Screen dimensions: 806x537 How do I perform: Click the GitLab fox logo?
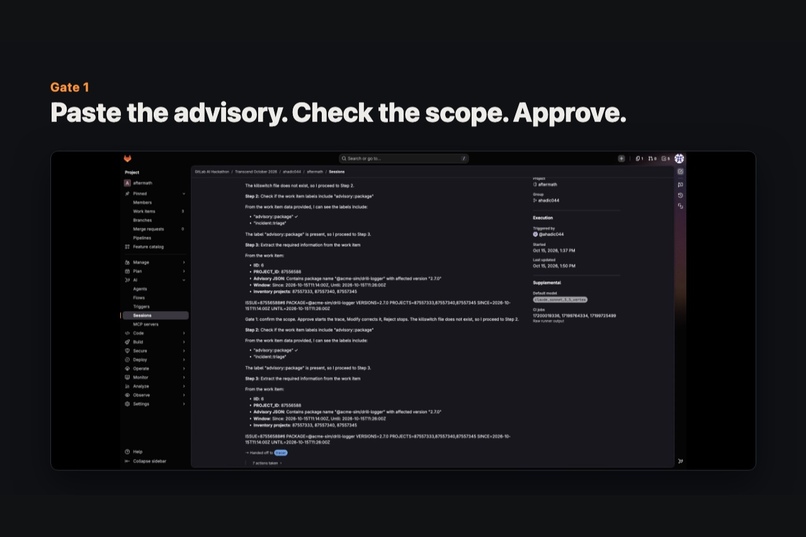(127, 159)
